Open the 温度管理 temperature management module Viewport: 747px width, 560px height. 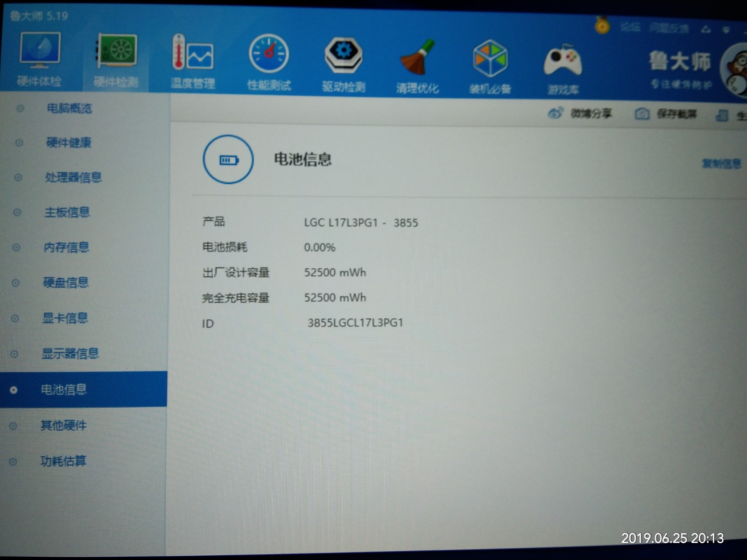tap(193, 62)
